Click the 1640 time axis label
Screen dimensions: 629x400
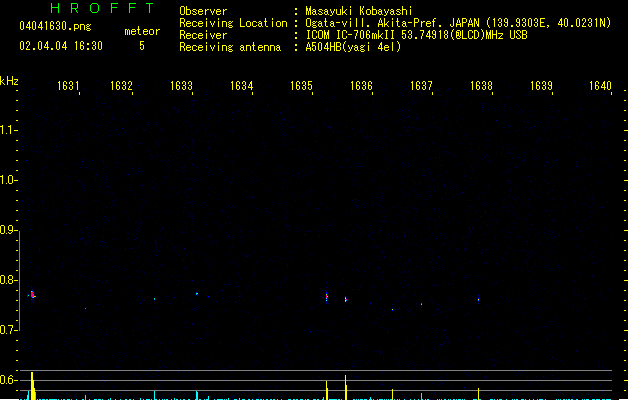coord(600,86)
